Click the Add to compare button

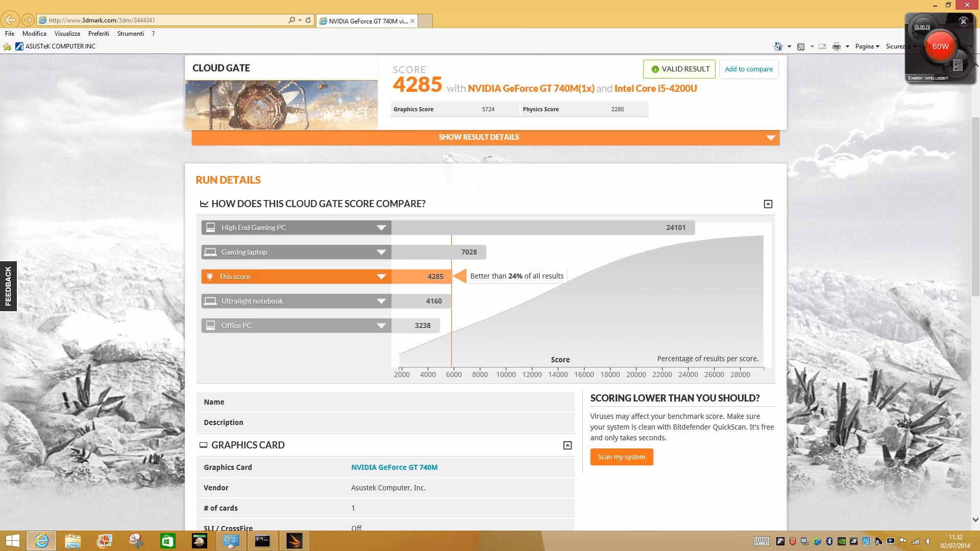pyautogui.click(x=749, y=69)
